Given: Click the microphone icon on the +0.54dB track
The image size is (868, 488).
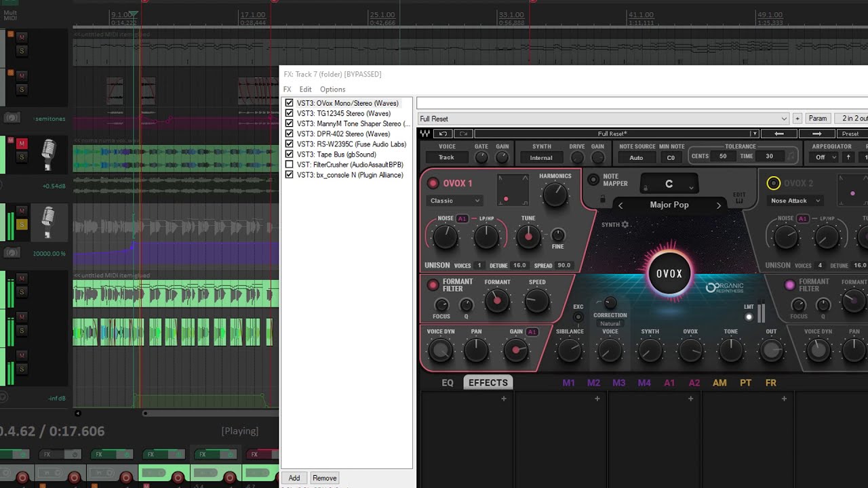Looking at the screenshot, I should (x=47, y=155).
